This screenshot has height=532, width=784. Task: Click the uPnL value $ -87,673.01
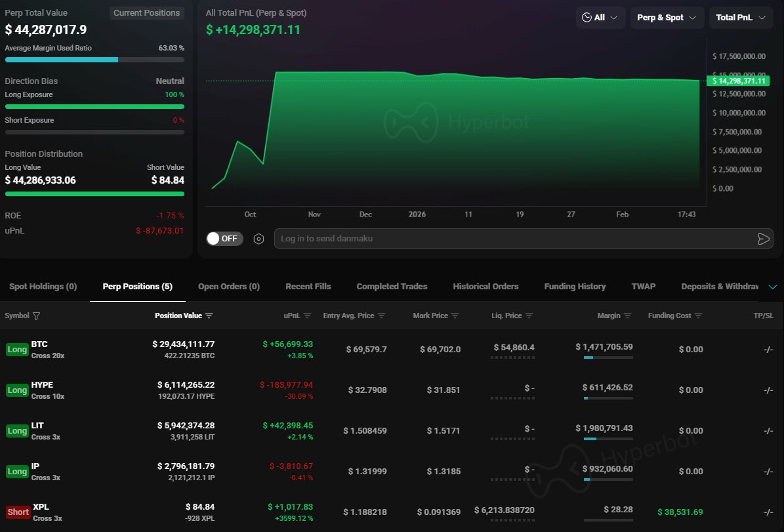[x=159, y=230]
